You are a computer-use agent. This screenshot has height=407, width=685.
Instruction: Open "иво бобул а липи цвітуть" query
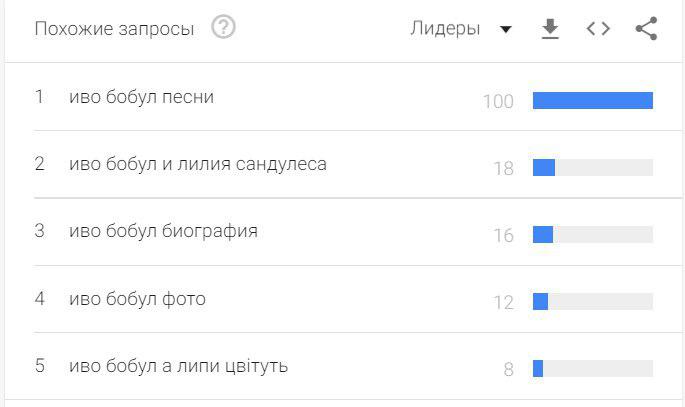[178, 366]
